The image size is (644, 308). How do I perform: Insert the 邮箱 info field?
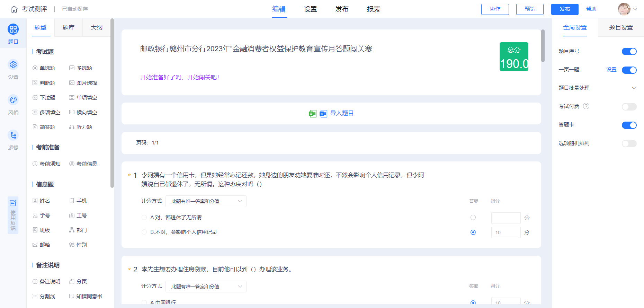[x=41, y=245]
